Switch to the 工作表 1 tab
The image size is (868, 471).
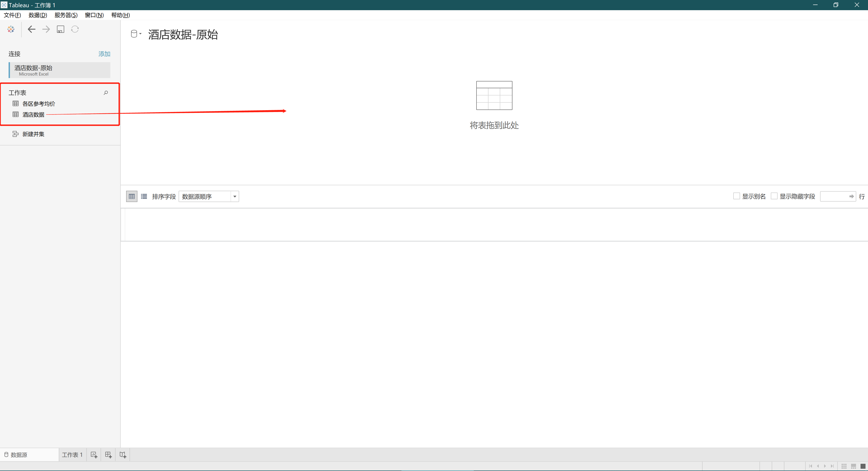tap(72, 455)
